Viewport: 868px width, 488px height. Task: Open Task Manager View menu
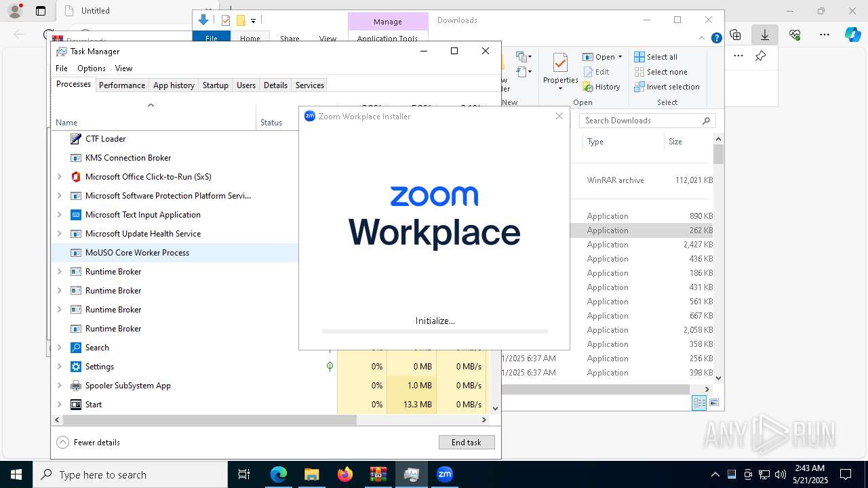123,68
